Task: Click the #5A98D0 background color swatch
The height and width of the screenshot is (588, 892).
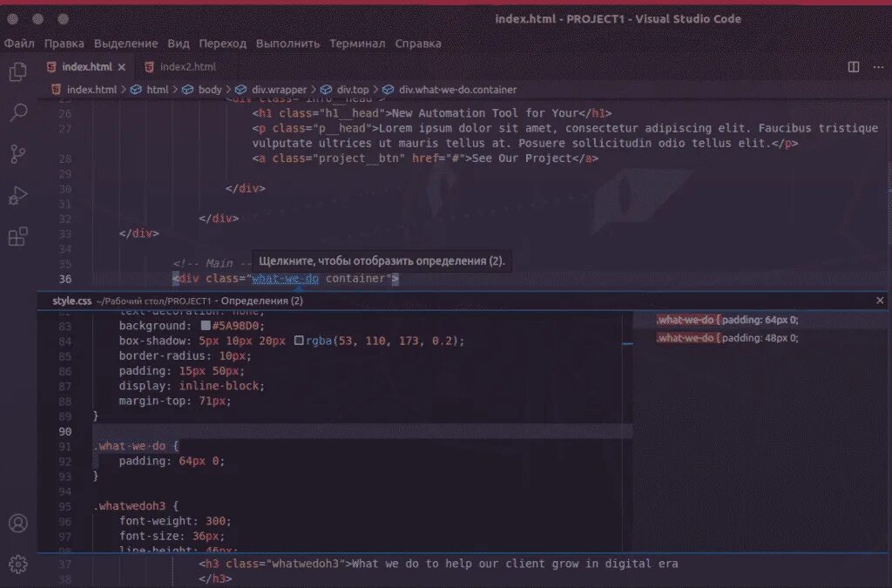Action: (x=206, y=325)
